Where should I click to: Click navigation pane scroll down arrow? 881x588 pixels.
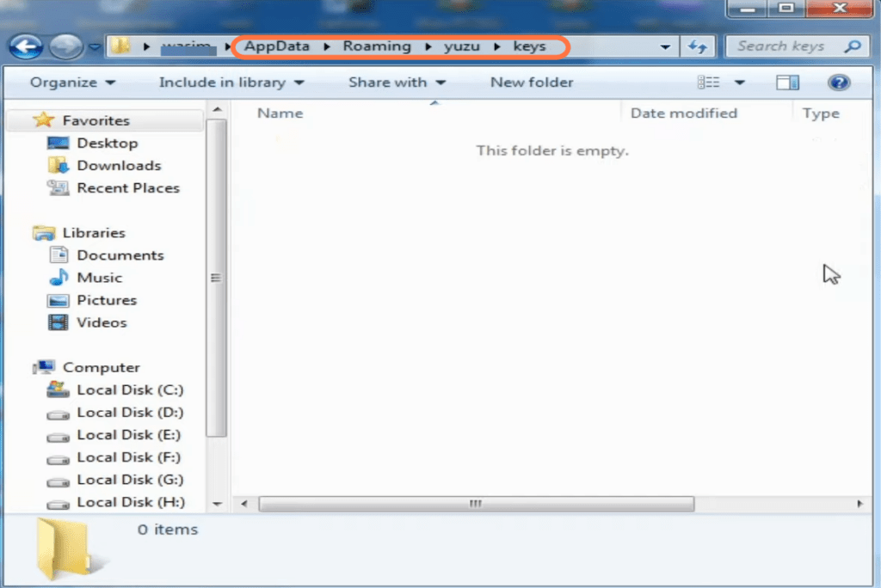(x=218, y=504)
